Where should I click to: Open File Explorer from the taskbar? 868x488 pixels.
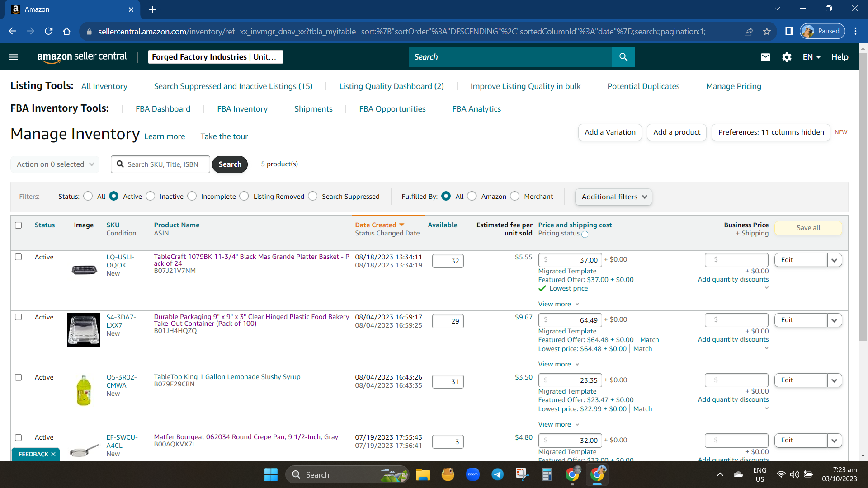(423, 474)
